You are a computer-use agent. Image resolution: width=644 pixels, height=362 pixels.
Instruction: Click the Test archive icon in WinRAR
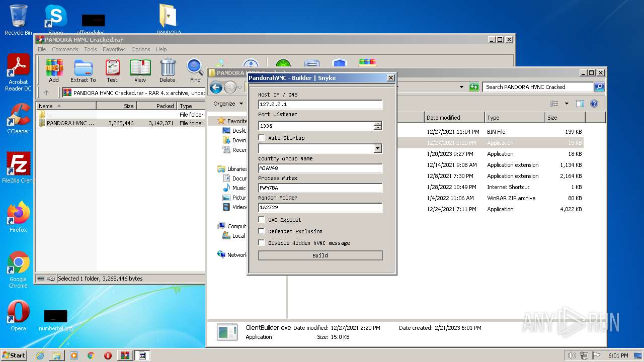click(112, 71)
